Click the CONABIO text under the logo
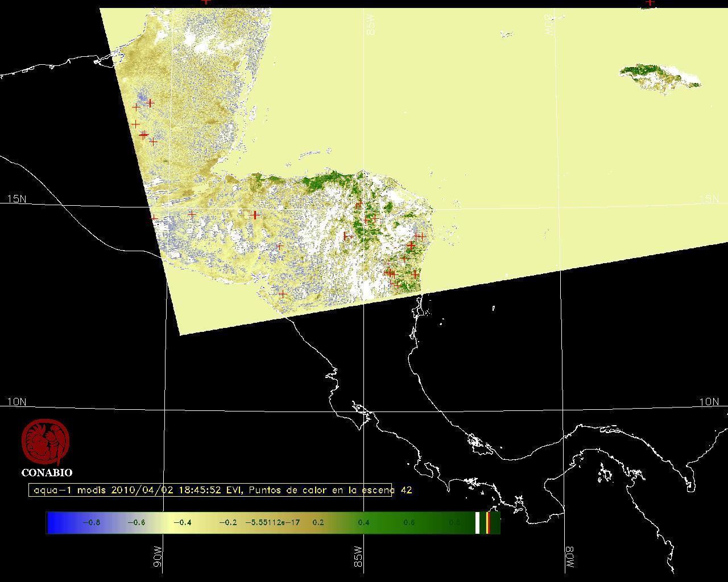Viewport: 728px width, 582px height. coord(47,473)
